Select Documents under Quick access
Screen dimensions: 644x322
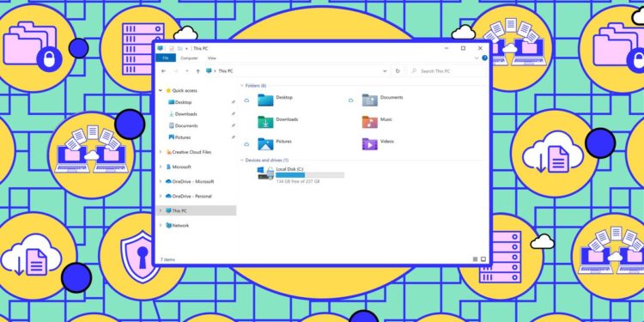183,125
